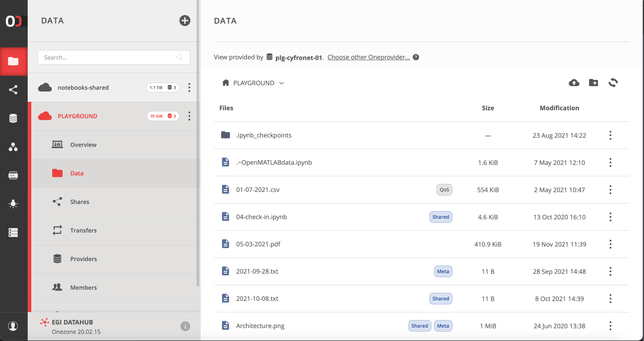
Task: Refresh the file list
Action: pyautogui.click(x=613, y=83)
